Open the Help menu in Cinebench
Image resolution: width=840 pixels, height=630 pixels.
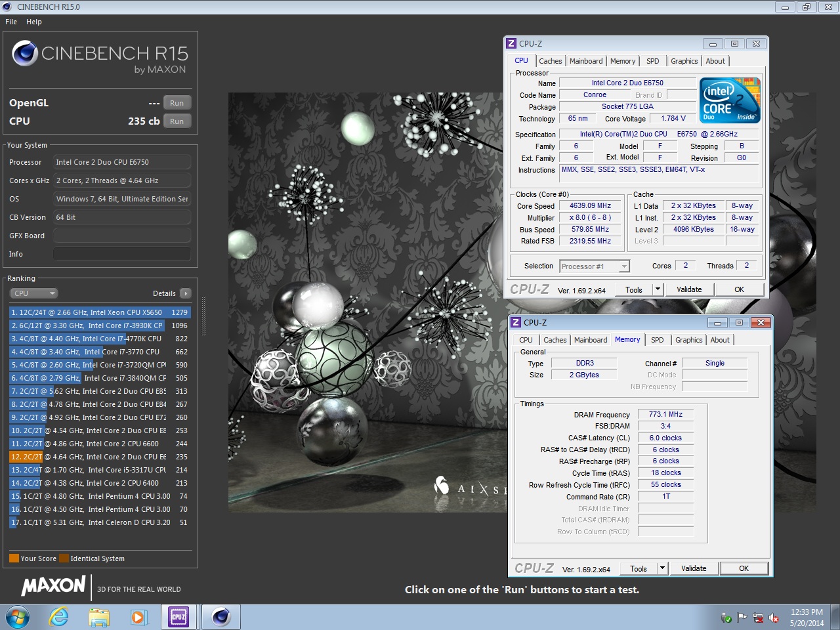click(x=34, y=22)
